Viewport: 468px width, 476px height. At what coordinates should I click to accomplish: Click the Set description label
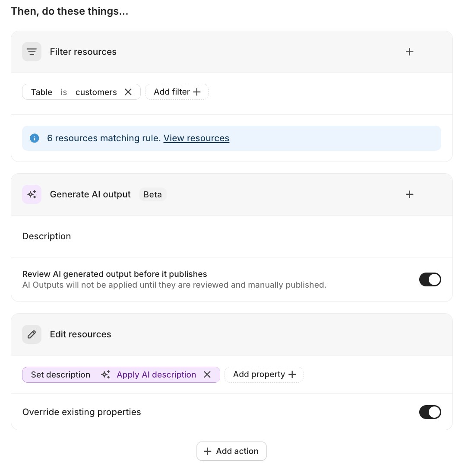[x=60, y=374]
